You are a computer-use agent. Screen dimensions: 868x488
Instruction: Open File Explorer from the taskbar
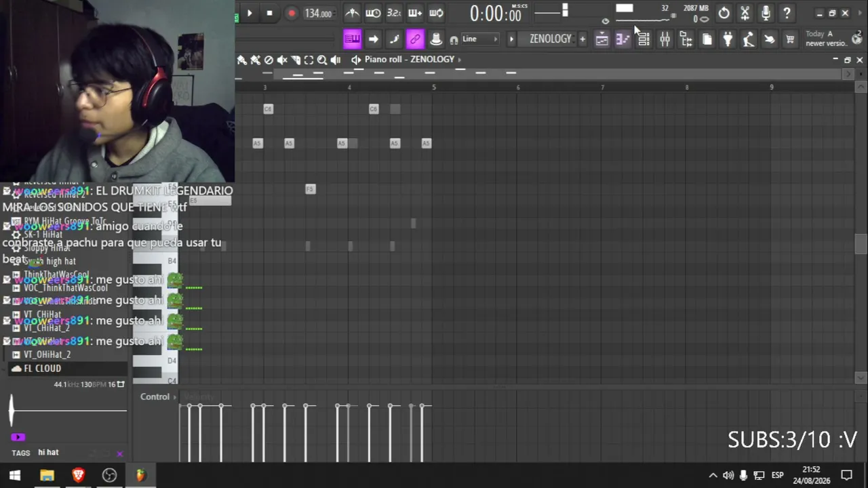(x=47, y=475)
